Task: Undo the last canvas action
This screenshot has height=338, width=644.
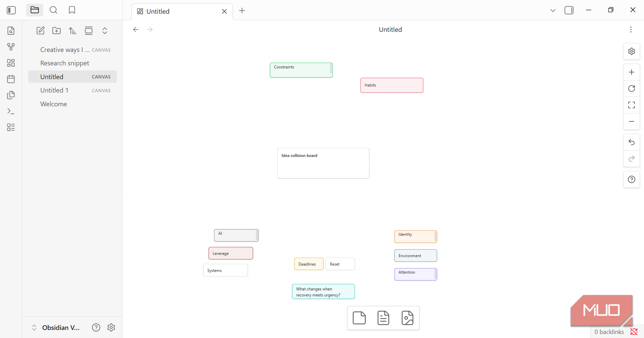Action: pyautogui.click(x=632, y=143)
